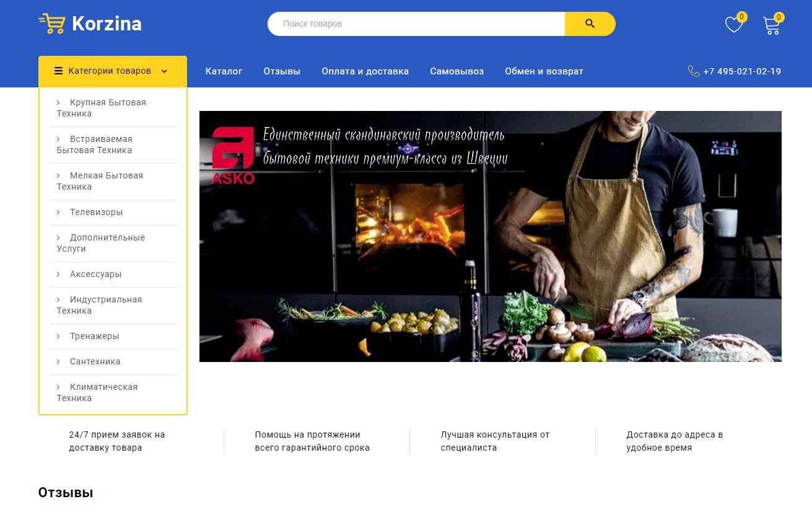Viewport: 812px width, 512px height.
Task: Open the shopping cart icon in header
Action: click(x=771, y=25)
